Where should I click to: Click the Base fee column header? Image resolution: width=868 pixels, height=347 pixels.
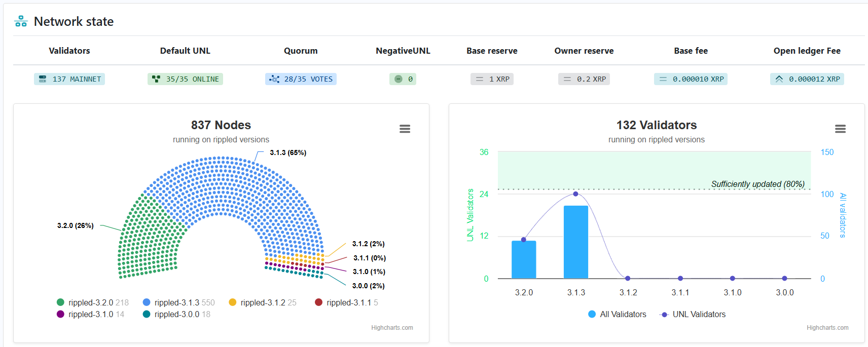tap(691, 51)
